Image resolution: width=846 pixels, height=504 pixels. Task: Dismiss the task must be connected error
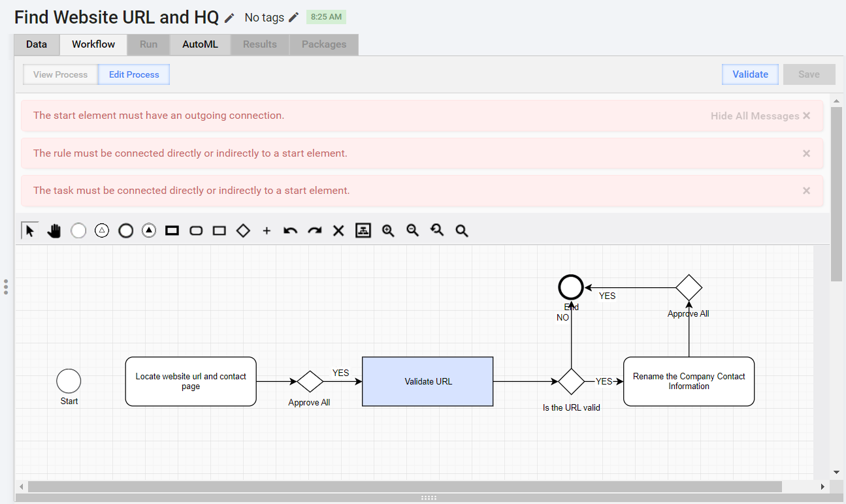pos(806,191)
